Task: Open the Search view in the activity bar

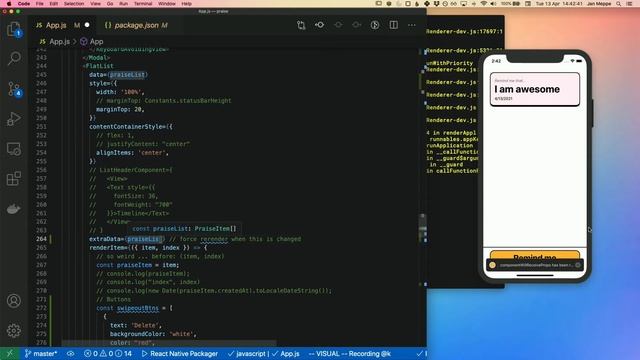Action: click(x=14, y=58)
